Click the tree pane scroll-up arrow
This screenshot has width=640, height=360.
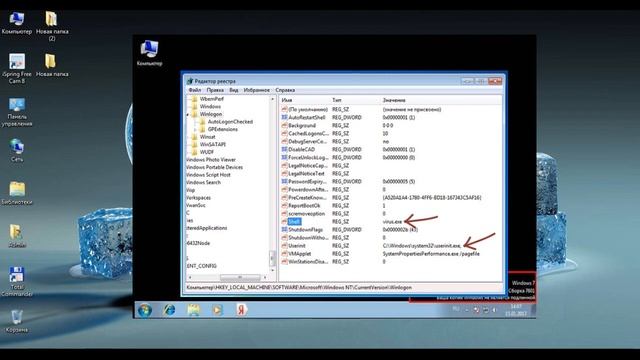coord(272,99)
